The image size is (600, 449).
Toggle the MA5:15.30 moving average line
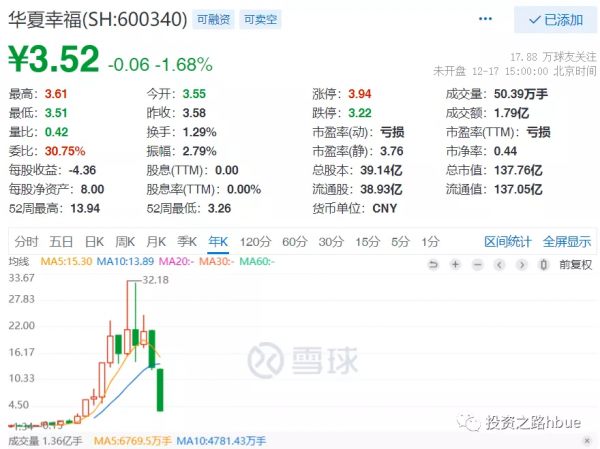click(66, 261)
